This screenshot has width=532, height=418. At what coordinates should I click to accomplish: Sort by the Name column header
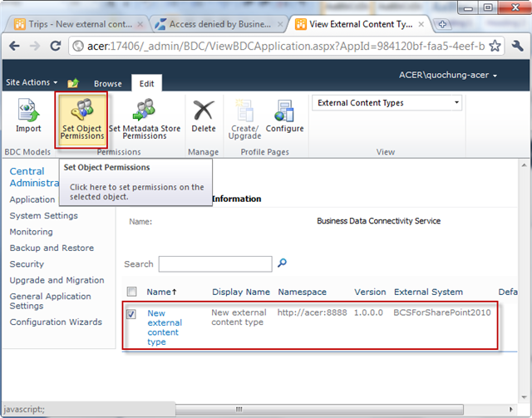(x=161, y=292)
